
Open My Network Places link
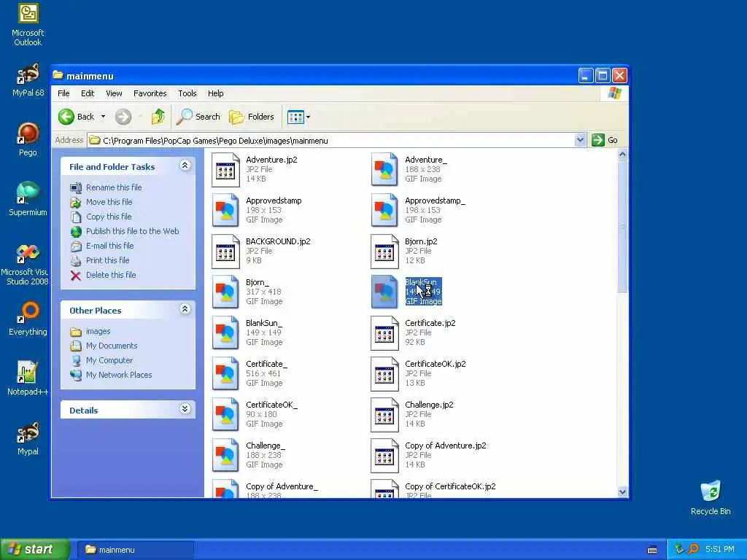(119, 376)
